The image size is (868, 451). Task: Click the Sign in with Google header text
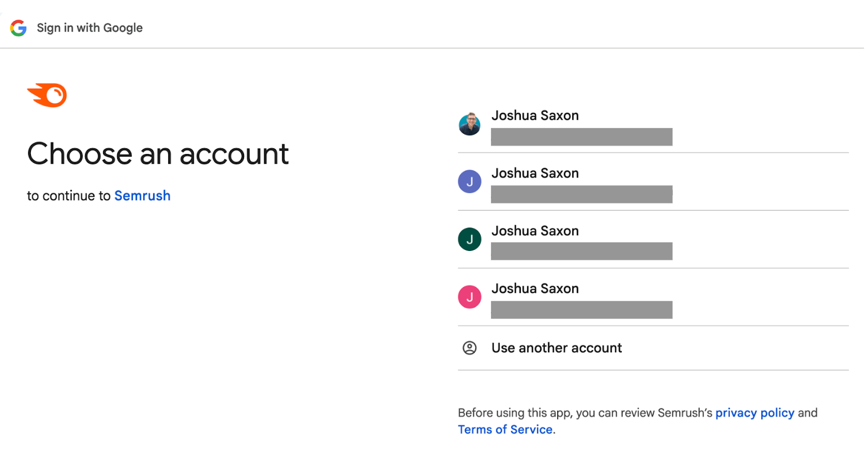tap(90, 28)
